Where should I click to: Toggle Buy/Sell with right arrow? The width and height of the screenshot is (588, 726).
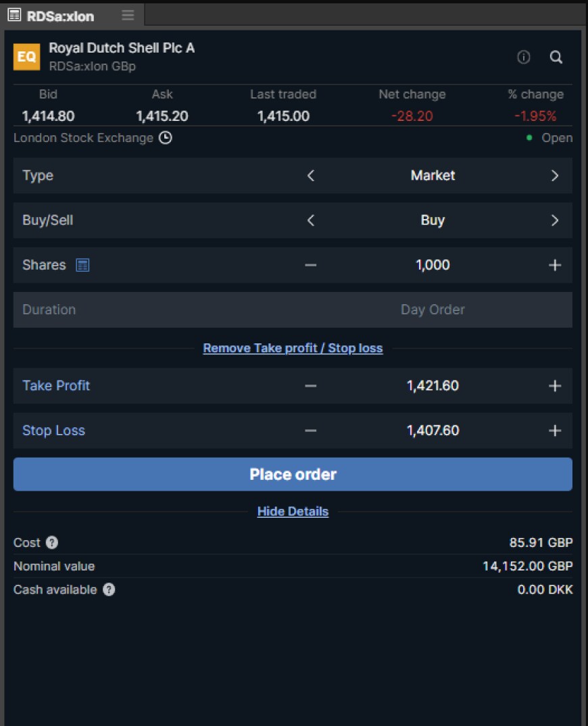(555, 220)
